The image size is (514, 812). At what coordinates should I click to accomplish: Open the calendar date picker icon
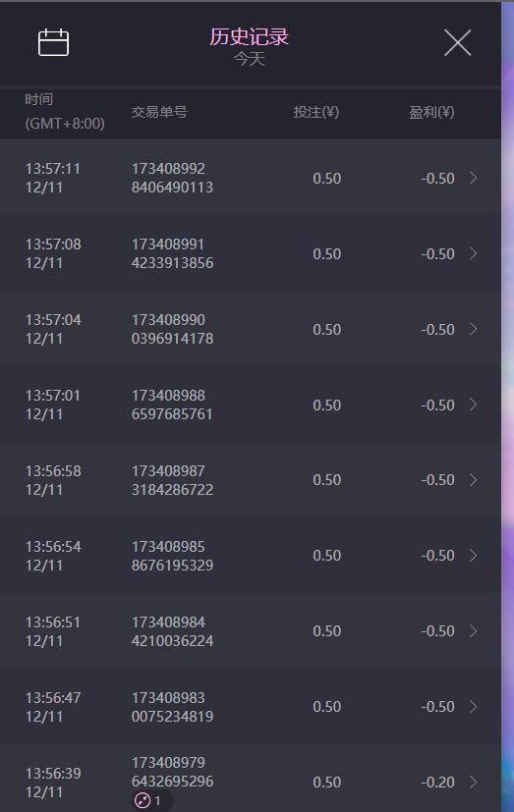pyautogui.click(x=53, y=42)
